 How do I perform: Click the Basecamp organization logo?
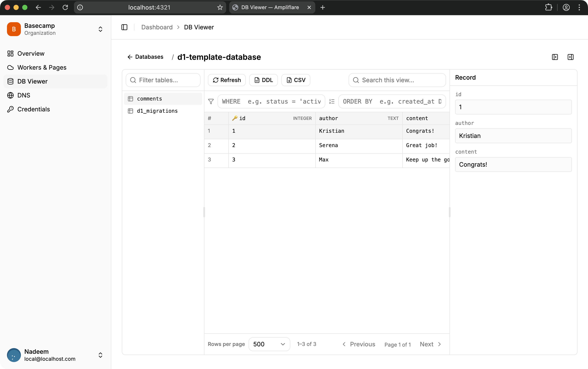click(x=14, y=29)
